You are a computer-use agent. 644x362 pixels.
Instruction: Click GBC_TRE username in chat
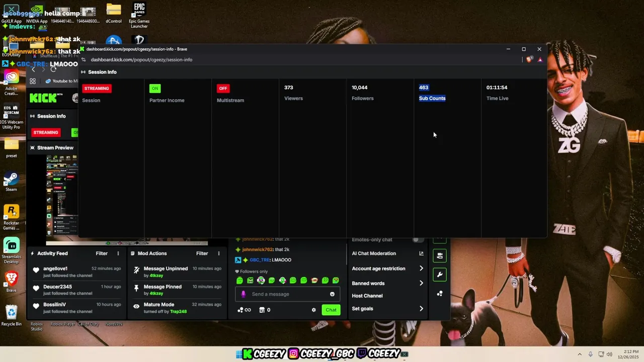point(260,260)
